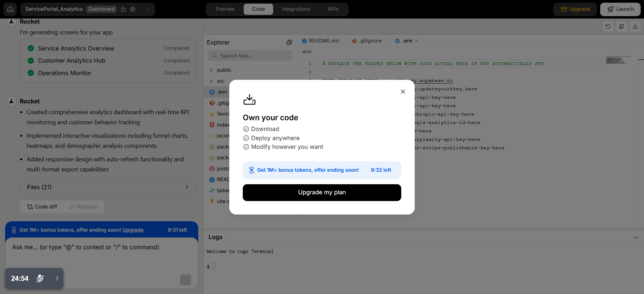The height and width of the screenshot is (294, 644).
Task: Click the hourglass icon in chat banner
Action: coord(14,230)
